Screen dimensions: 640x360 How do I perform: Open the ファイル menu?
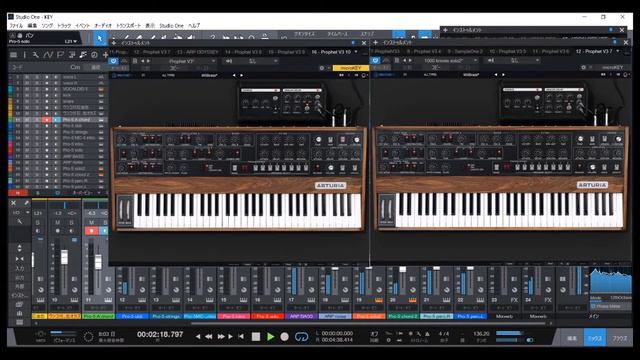click(x=16, y=25)
